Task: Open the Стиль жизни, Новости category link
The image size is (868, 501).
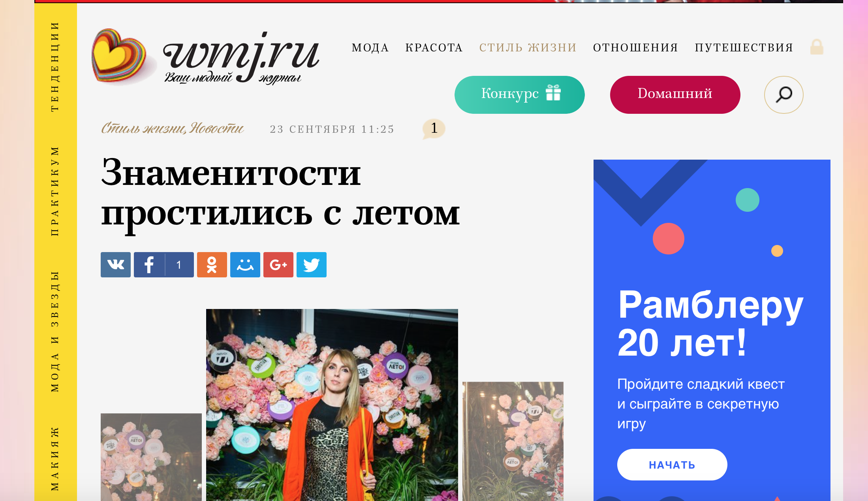Action: pyautogui.click(x=173, y=129)
